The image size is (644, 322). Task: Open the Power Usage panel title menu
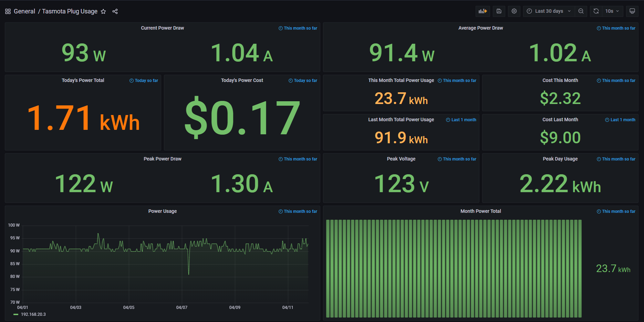tap(162, 211)
